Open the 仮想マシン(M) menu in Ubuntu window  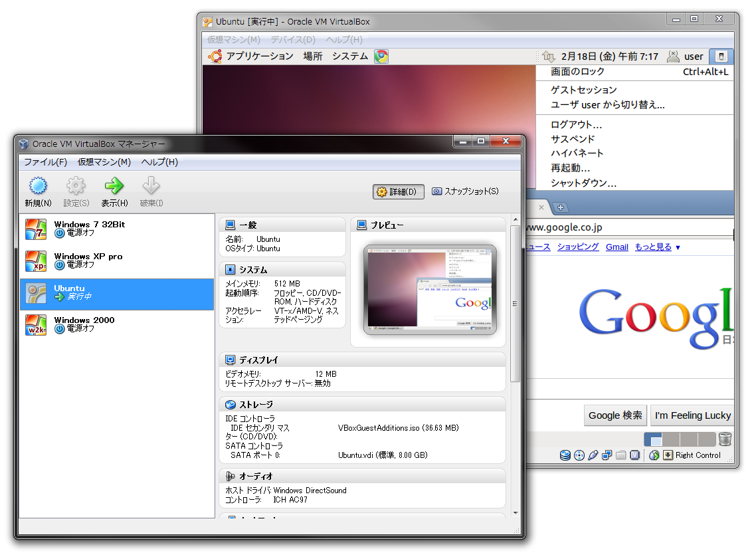[x=234, y=40]
